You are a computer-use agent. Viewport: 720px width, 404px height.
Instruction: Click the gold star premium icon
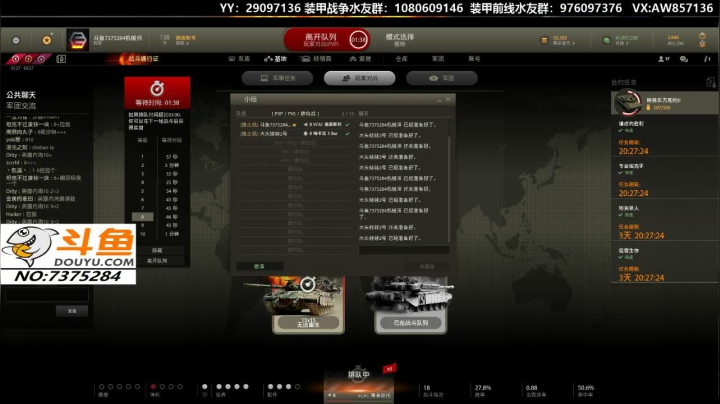point(47,40)
